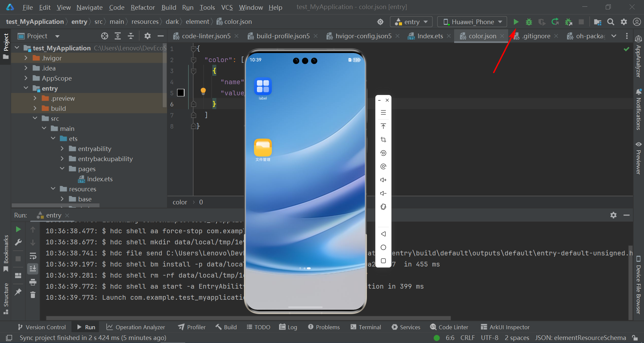Expand the entryability folder
The height and width of the screenshot is (343, 644).
coord(62,149)
